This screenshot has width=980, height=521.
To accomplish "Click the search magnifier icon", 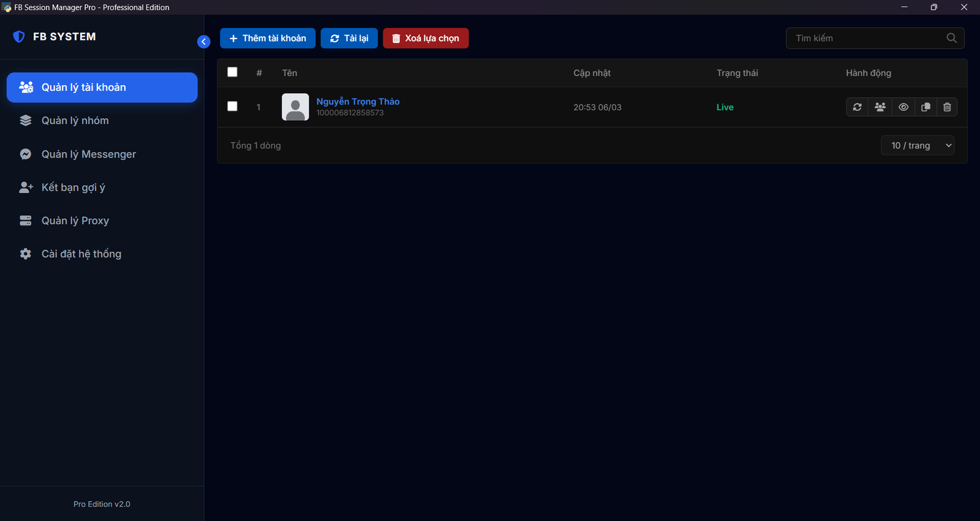I will point(951,38).
